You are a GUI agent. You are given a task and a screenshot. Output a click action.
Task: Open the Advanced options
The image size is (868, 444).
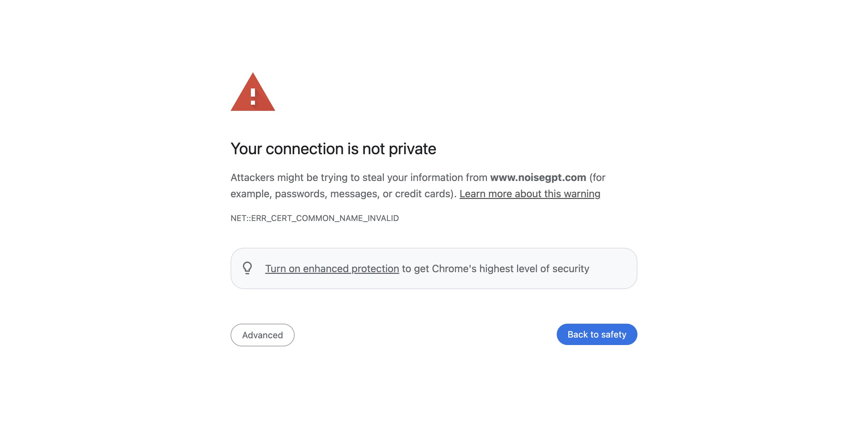tap(262, 335)
